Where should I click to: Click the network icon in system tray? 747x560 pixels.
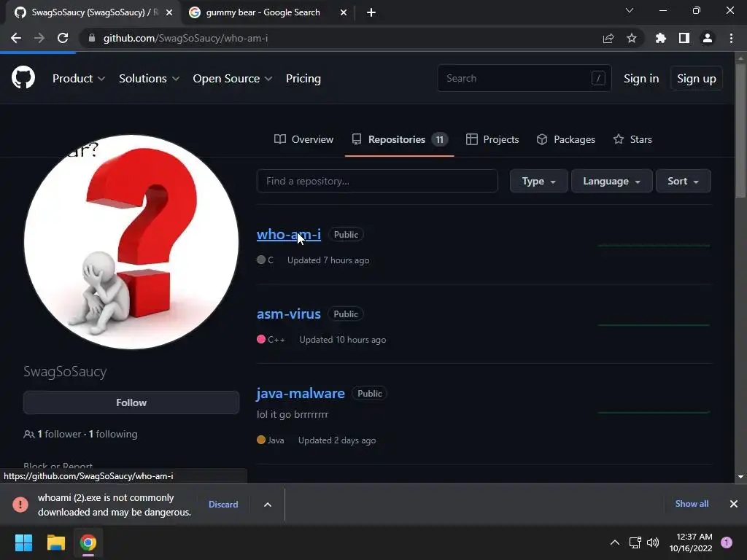tap(635, 542)
